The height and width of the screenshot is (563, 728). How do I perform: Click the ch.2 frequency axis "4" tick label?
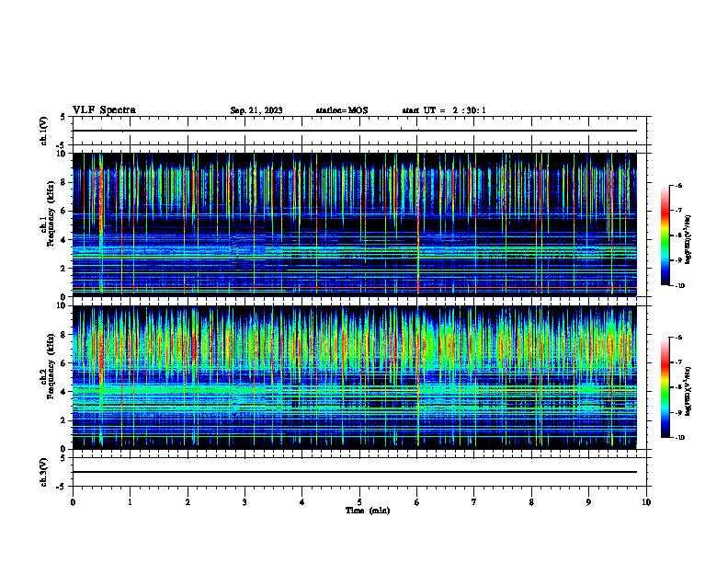point(64,392)
